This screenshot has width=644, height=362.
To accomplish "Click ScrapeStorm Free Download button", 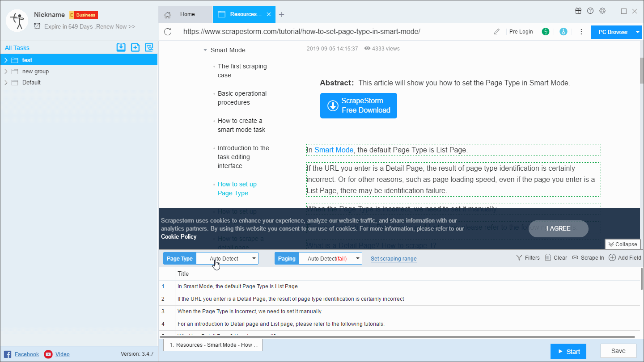I will tap(359, 105).
